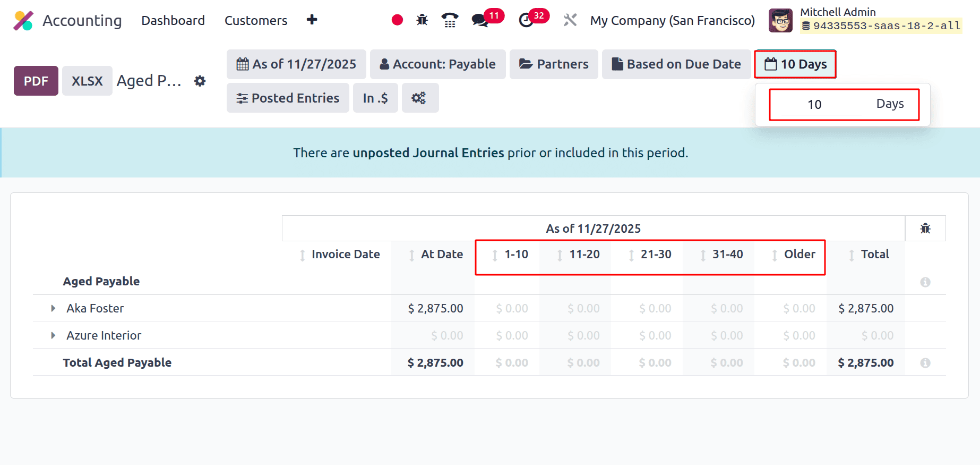Image resolution: width=980 pixels, height=465 pixels.
Task: Click Aka Foster At Date $ 2,875.00
Action: coord(435,308)
